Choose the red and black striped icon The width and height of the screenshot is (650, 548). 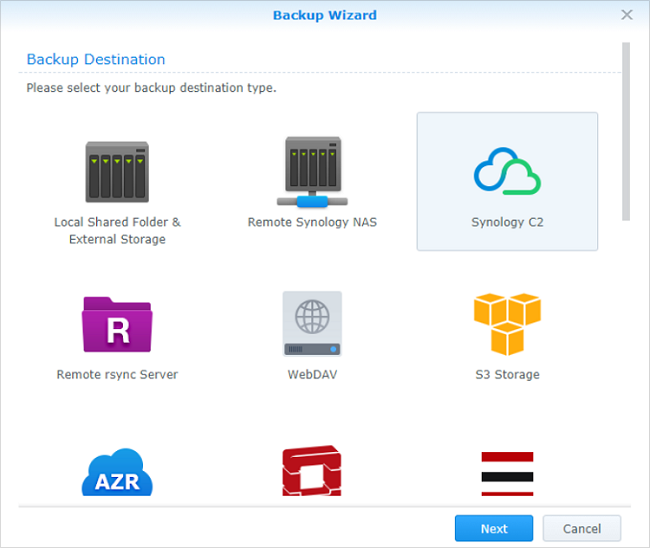(x=507, y=474)
